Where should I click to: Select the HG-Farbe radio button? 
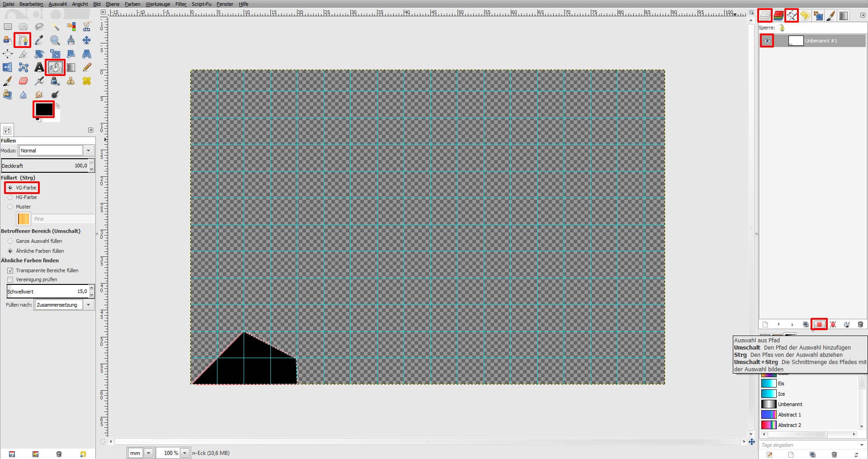[x=10, y=197]
